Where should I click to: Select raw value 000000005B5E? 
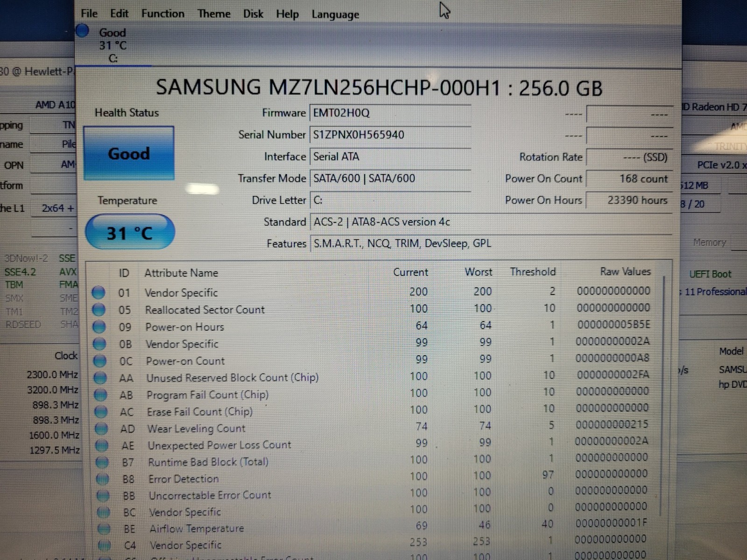coord(613,324)
